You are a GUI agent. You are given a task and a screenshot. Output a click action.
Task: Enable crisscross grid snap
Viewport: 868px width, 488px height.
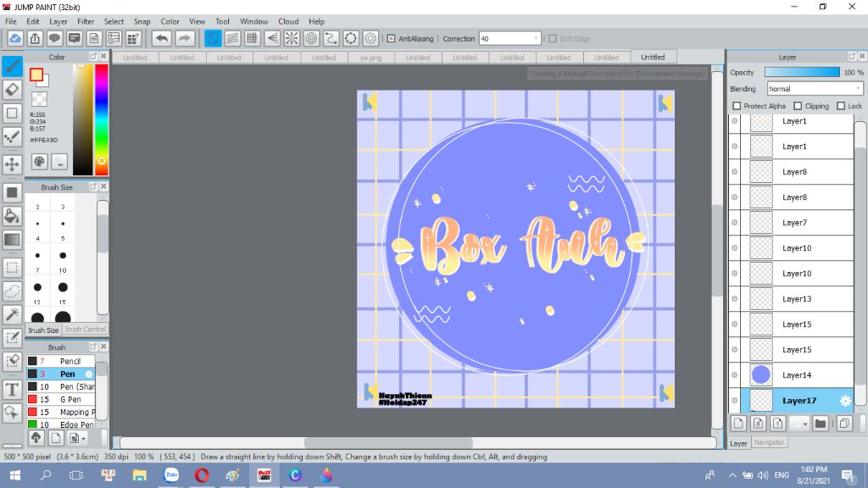[252, 38]
